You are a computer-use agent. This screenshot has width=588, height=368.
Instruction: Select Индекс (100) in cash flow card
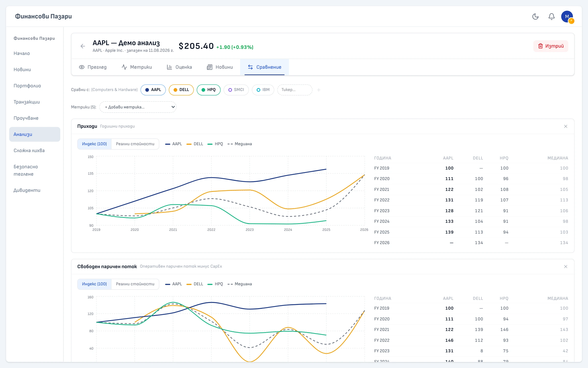tap(94, 284)
